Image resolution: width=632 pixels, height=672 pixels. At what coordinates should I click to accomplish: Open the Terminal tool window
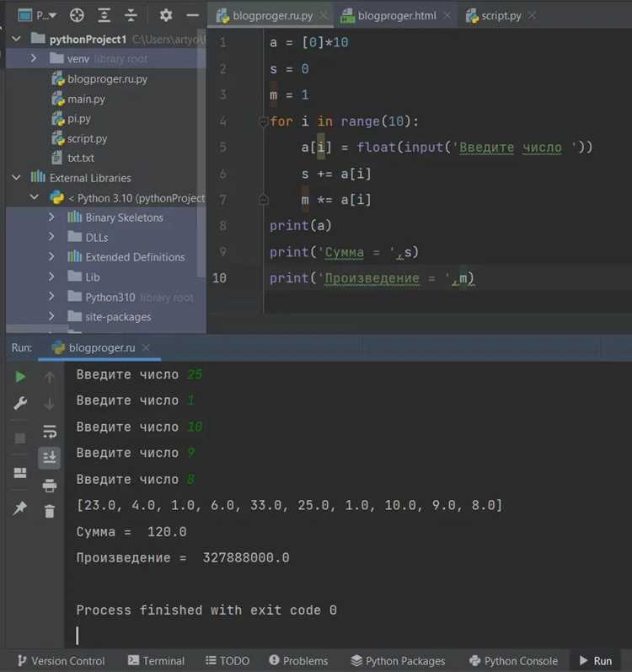pos(156,661)
